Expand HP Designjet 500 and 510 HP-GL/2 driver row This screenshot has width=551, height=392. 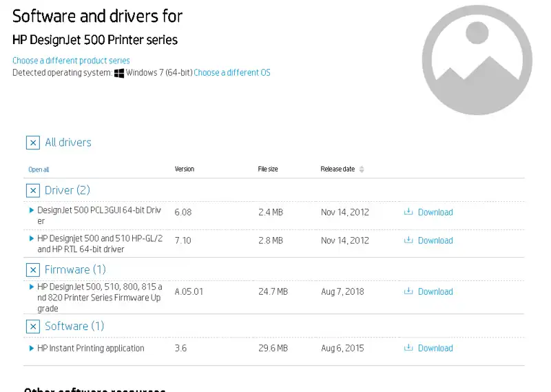[x=32, y=238]
